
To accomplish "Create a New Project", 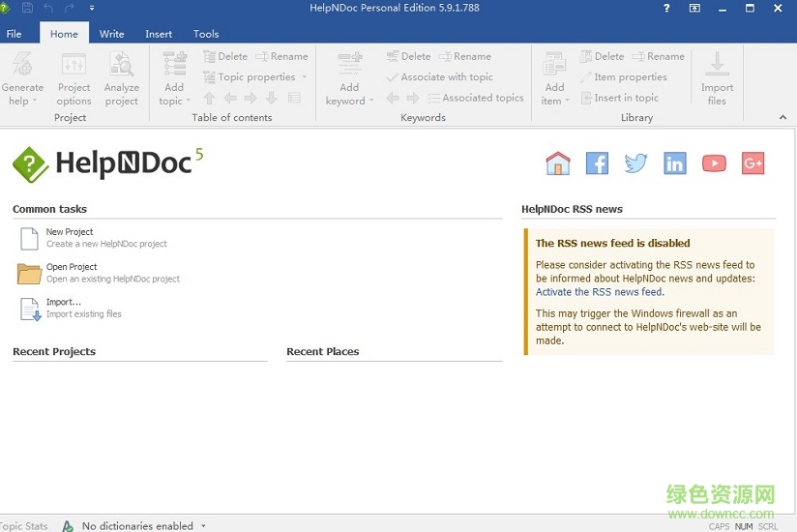I will (70, 232).
